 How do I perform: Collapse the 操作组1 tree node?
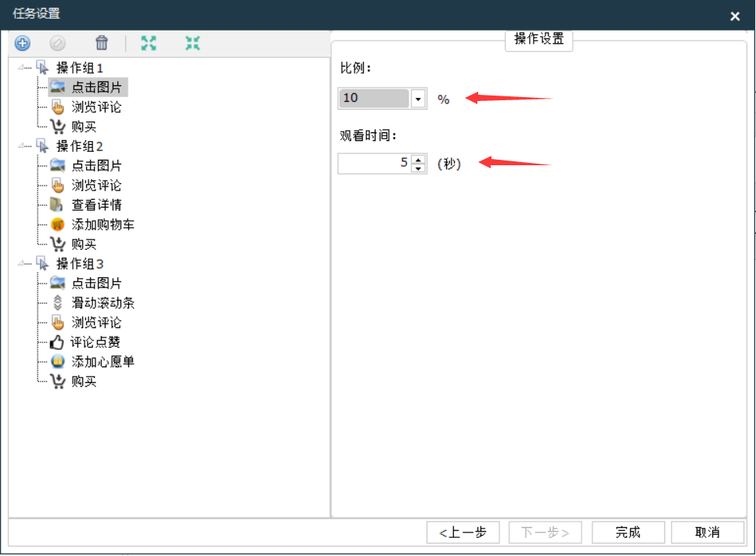20,67
